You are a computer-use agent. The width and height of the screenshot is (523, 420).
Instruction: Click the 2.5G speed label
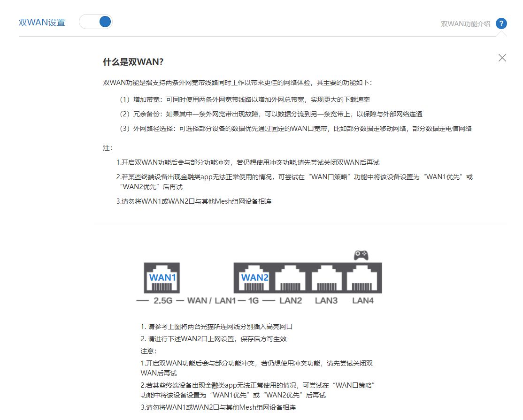[163, 301]
